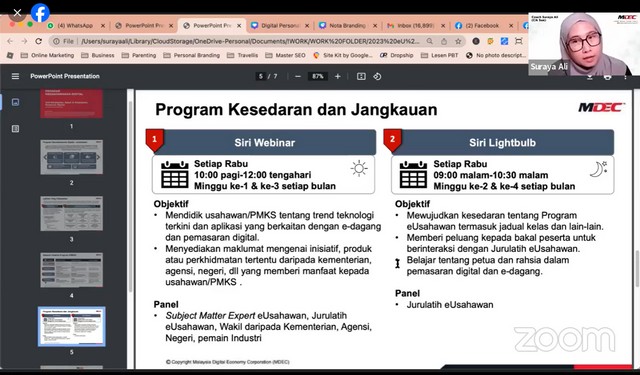The height and width of the screenshot is (375, 640).
Task: Select the thumbnails view icon in sidebar
Action: pyautogui.click(x=16, y=102)
